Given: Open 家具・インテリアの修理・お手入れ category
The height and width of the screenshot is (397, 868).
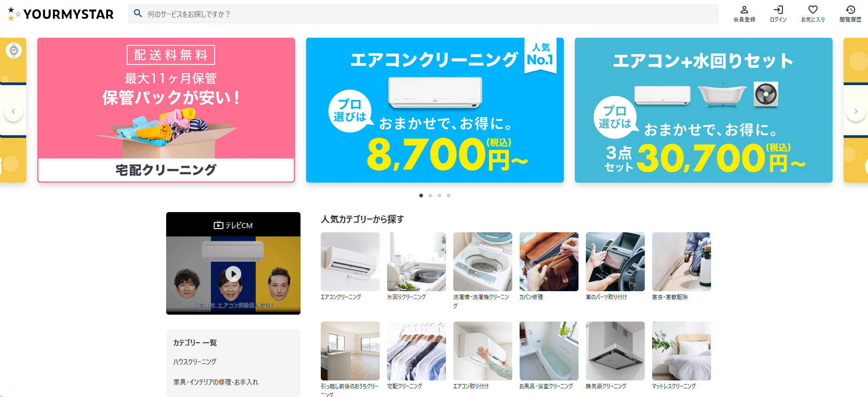Looking at the screenshot, I should [x=216, y=382].
